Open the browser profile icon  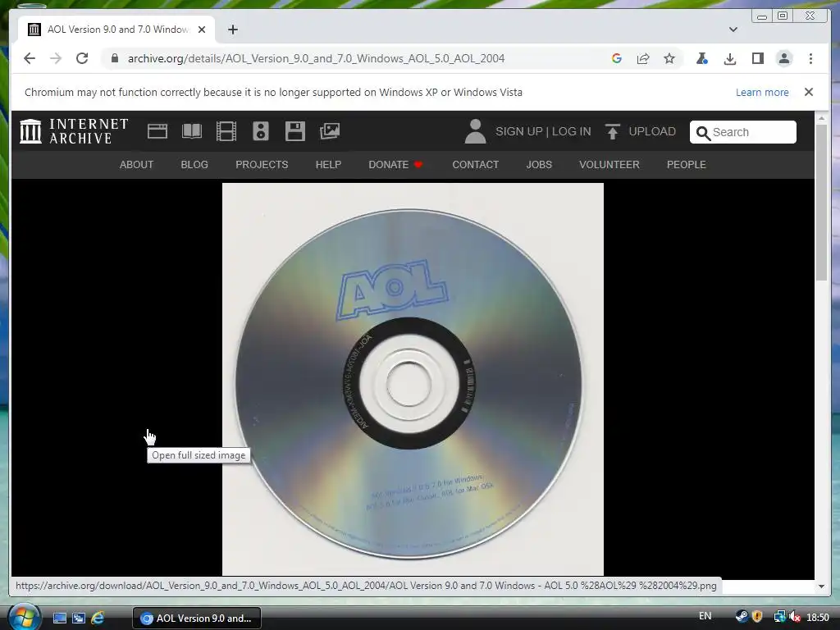pos(784,58)
